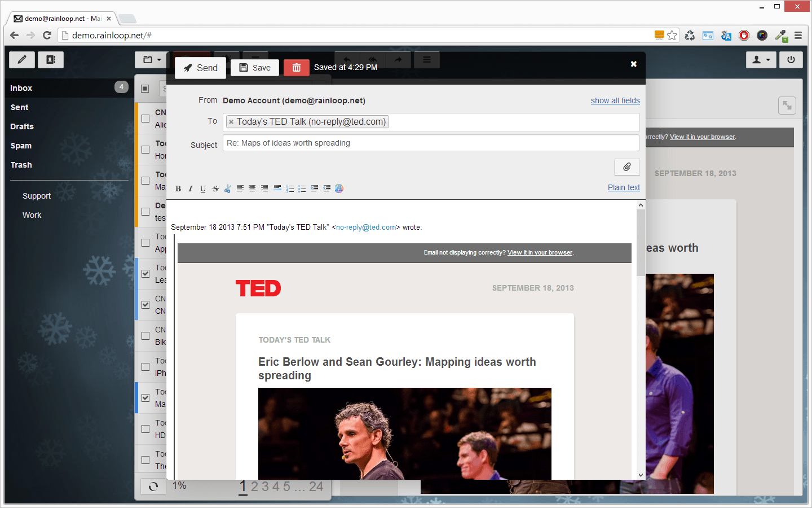Viewport: 812px width, 508px height.
Task: Align text right in the editor
Action: (x=265, y=189)
